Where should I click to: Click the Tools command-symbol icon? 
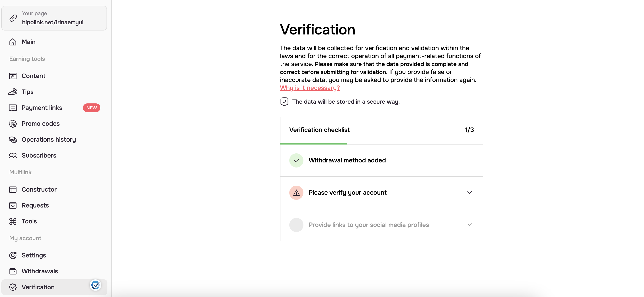(13, 221)
